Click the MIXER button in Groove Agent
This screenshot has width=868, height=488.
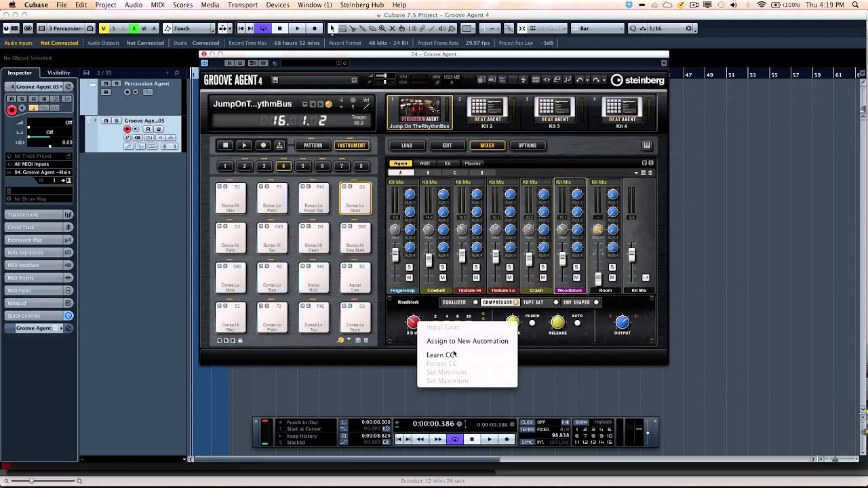coord(487,145)
